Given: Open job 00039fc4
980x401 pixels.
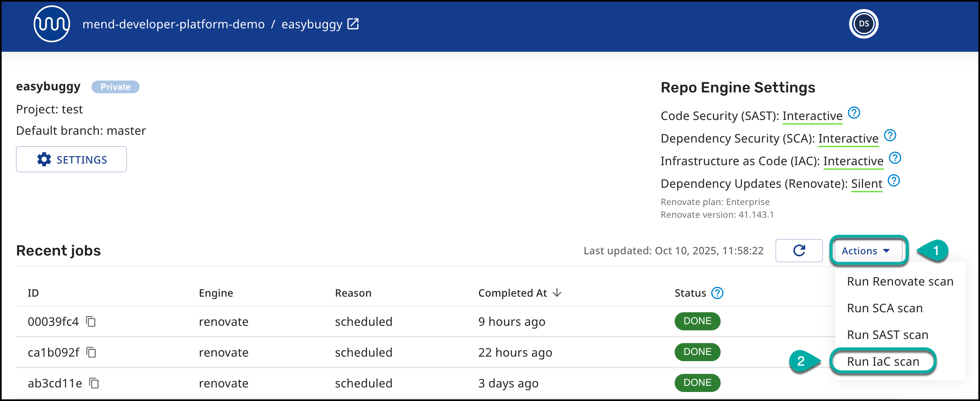Looking at the screenshot, I should click(x=53, y=321).
